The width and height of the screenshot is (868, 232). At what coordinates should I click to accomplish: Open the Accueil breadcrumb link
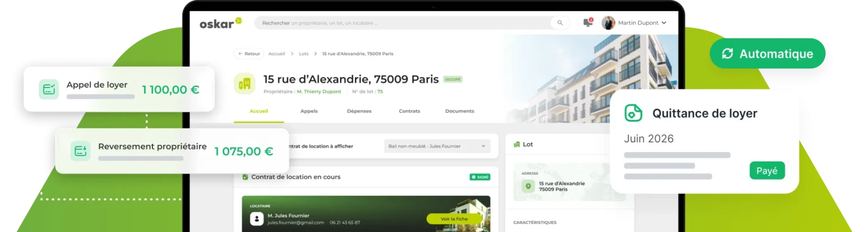(277, 54)
